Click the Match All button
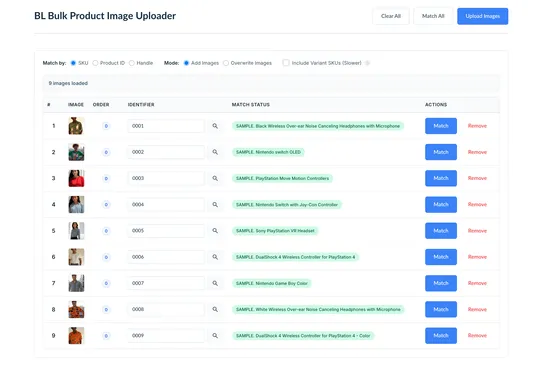542x373 pixels. coord(433,16)
